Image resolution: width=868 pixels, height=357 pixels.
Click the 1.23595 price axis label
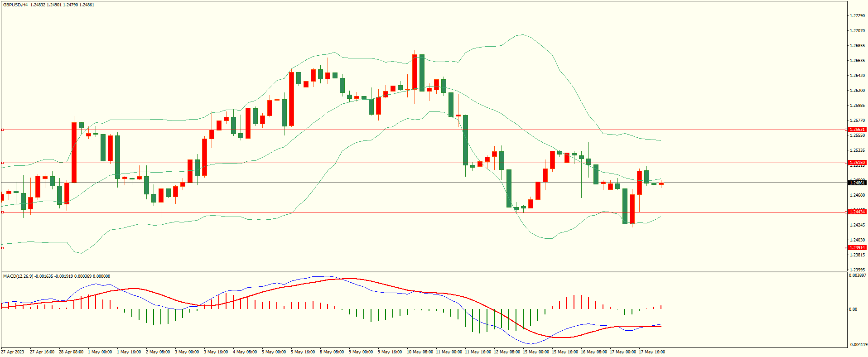[x=857, y=270]
